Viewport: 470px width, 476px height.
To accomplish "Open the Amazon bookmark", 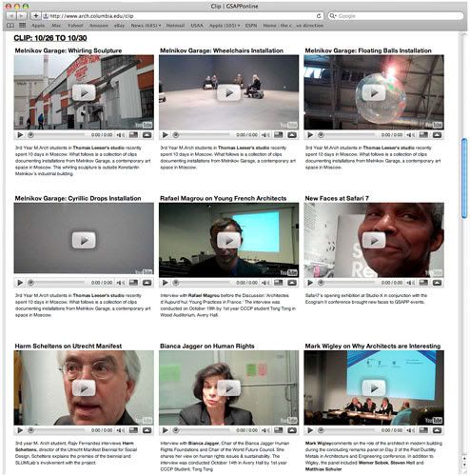I will click(99, 26).
